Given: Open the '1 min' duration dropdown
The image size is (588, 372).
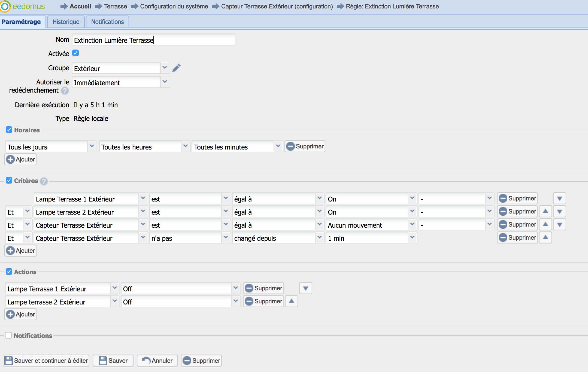Looking at the screenshot, I should point(412,238).
